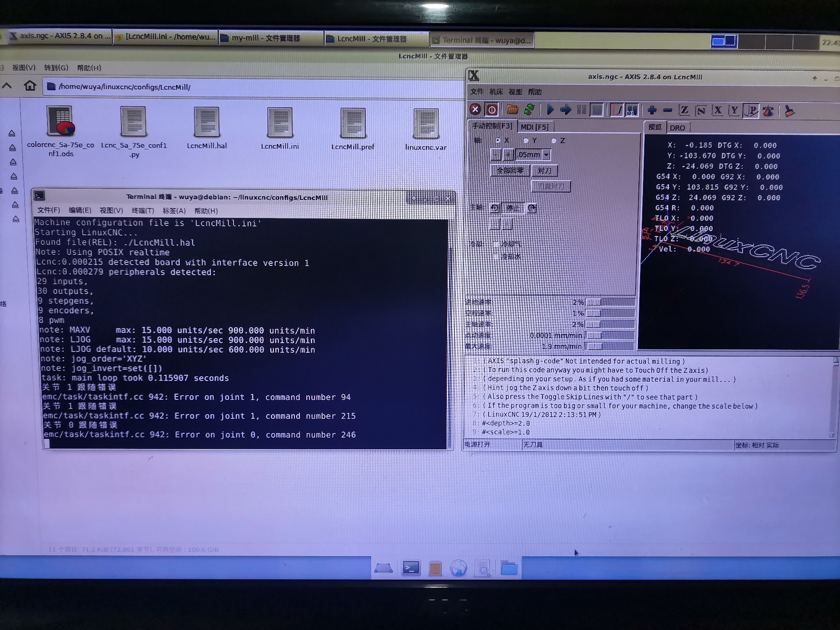Viewport: 840px width, 630px height.
Task: Toggle skip lines with slash icon
Action: point(617,110)
